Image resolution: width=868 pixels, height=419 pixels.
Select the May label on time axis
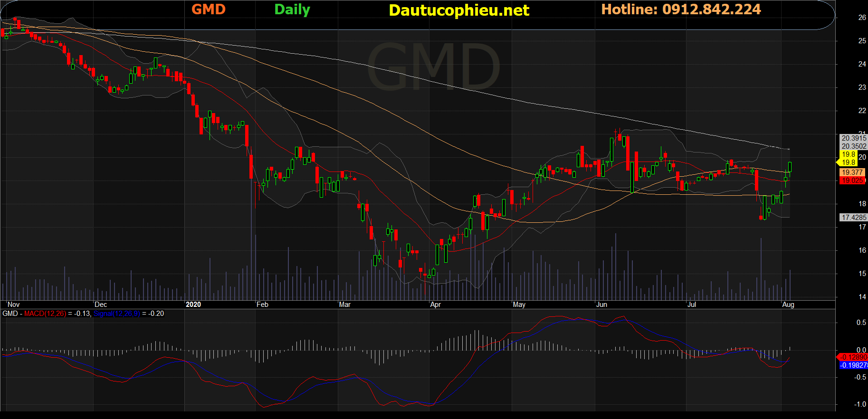(x=519, y=305)
